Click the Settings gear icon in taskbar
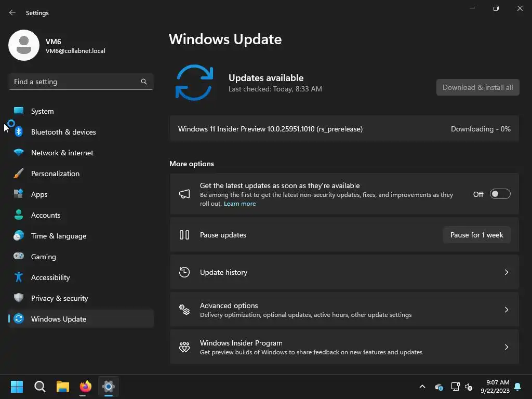Screen dimensions: 532x399 coord(109,387)
